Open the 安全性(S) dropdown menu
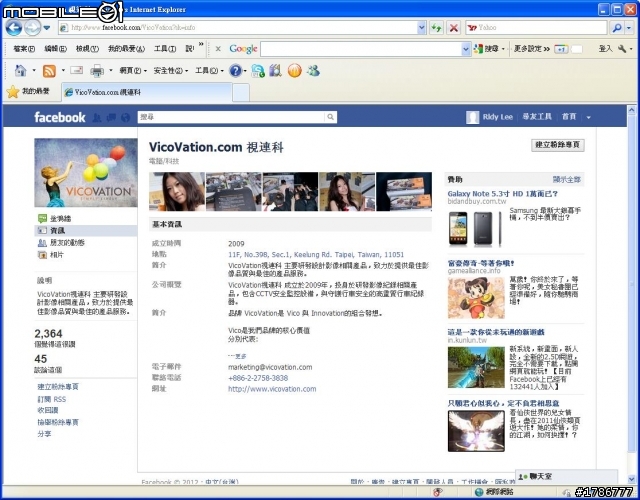The width and height of the screenshot is (640, 500). 171,71
